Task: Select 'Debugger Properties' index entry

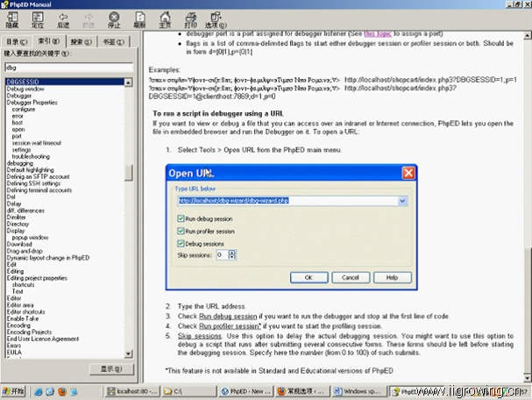Action: [x=32, y=103]
